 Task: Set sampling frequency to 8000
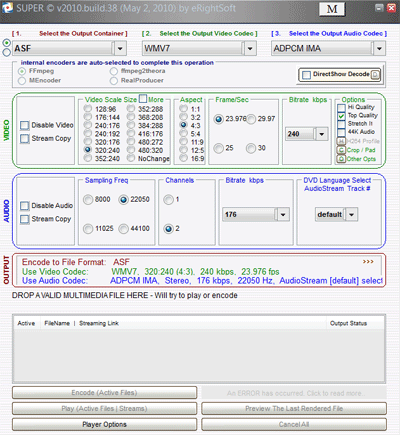tap(88, 200)
